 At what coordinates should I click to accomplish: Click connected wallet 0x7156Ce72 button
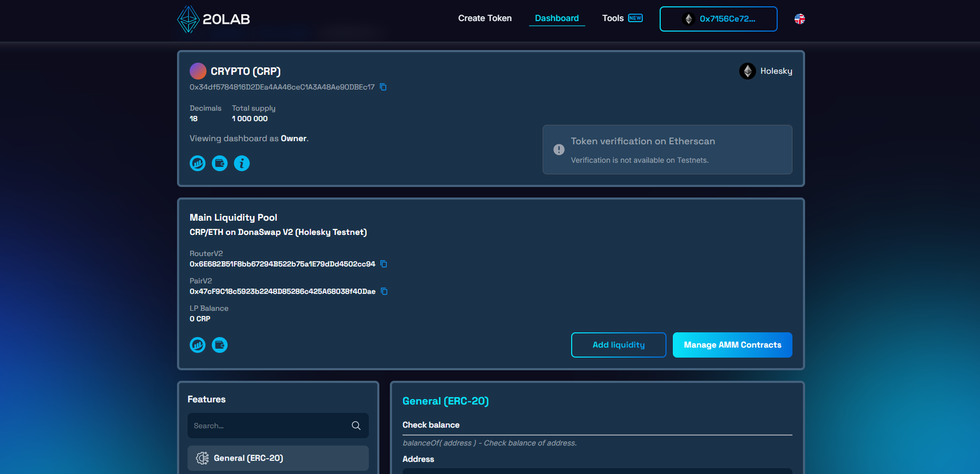point(718,19)
